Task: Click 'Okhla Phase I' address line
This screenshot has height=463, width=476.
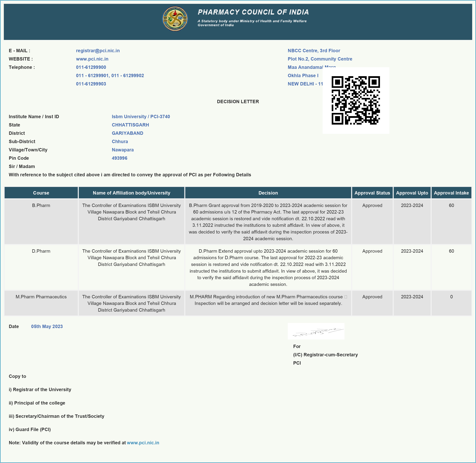Action: (303, 75)
